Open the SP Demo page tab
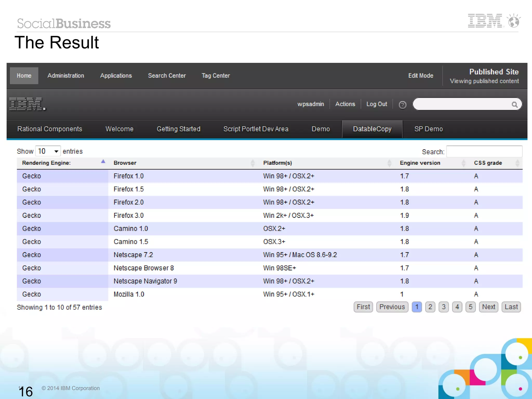Viewport: 532px width, 399px height. (429, 129)
